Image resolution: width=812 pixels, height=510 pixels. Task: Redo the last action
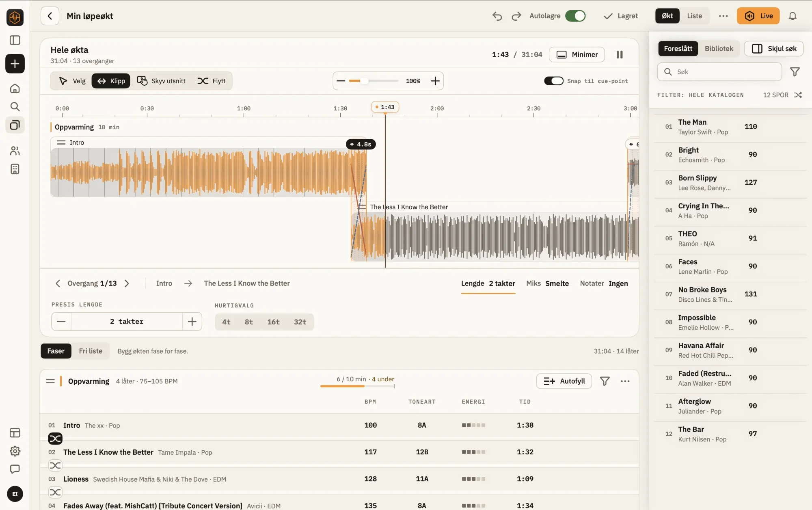tap(516, 16)
